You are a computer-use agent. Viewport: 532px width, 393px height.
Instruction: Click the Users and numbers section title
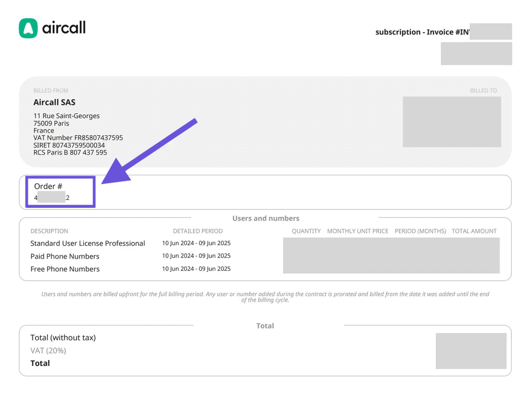coord(266,218)
